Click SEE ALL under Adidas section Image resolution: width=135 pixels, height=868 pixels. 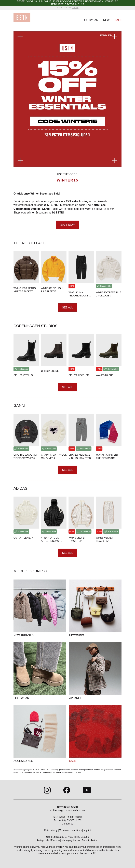(67, 553)
